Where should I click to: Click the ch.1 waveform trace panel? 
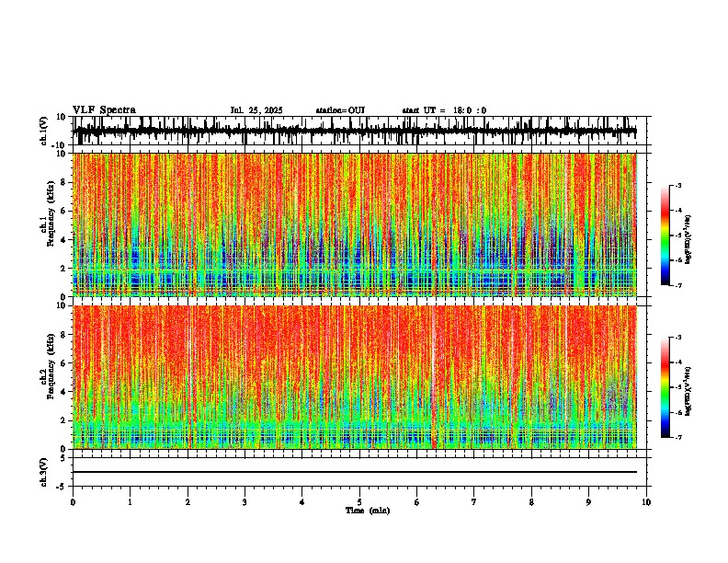tap(359, 131)
